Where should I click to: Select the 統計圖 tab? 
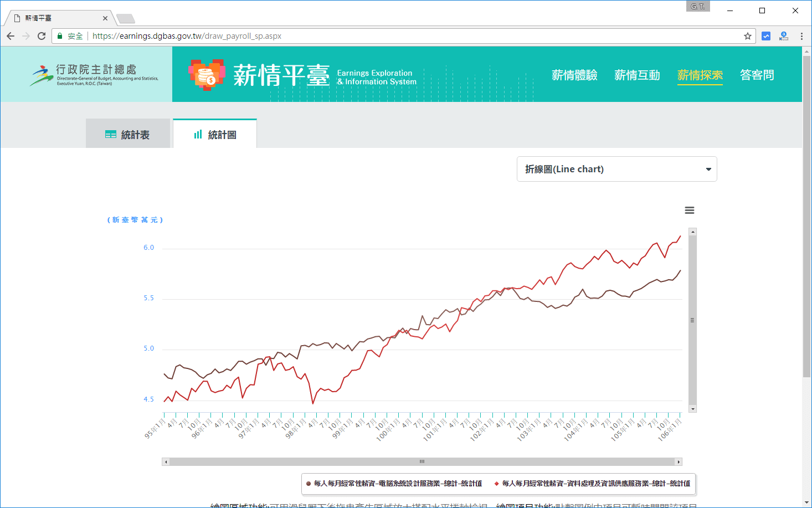tap(215, 135)
